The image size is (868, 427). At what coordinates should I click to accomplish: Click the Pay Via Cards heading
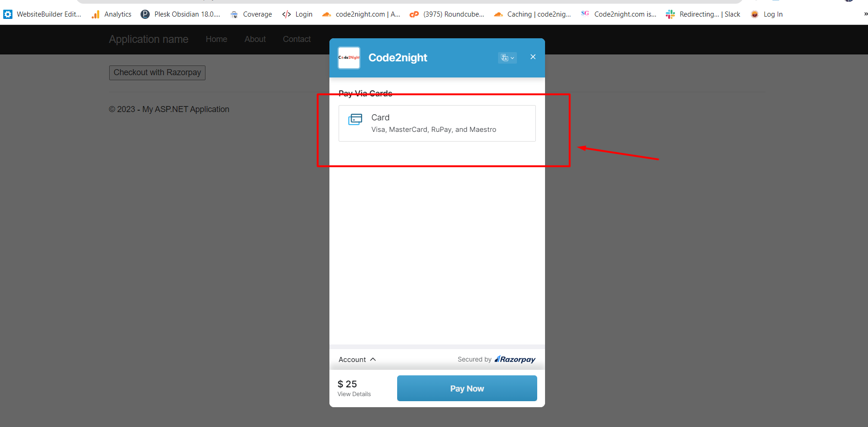pos(365,94)
